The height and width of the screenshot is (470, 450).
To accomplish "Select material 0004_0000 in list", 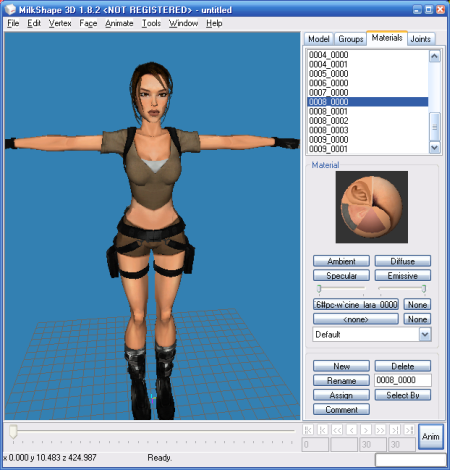I will [x=367, y=55].
